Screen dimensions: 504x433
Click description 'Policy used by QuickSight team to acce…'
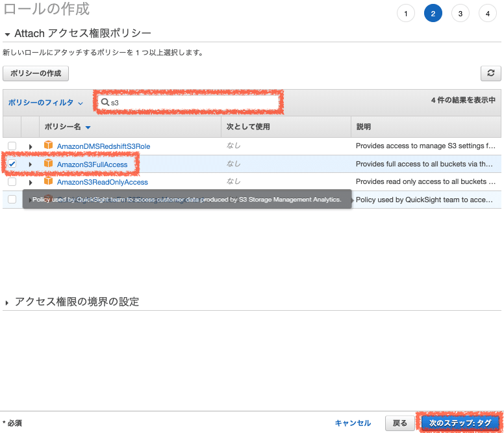(424, 200)
